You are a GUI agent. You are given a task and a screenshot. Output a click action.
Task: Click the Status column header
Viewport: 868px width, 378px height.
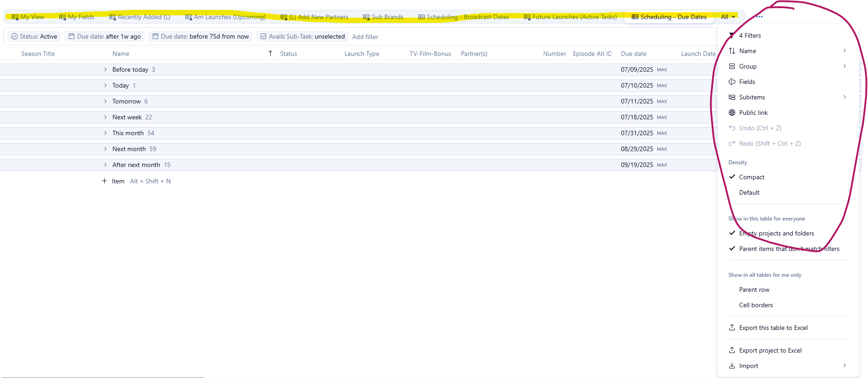click(288, 54)
